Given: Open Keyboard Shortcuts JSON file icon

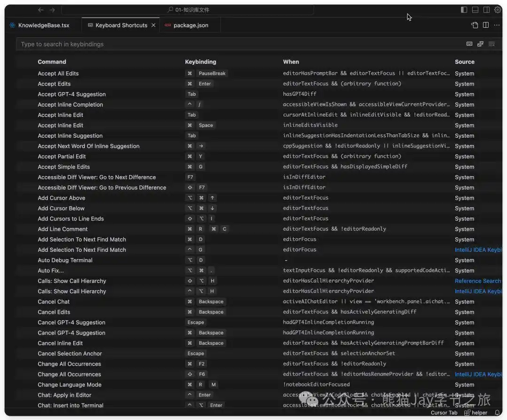Looking at the screenshot, I should point(474,25).
